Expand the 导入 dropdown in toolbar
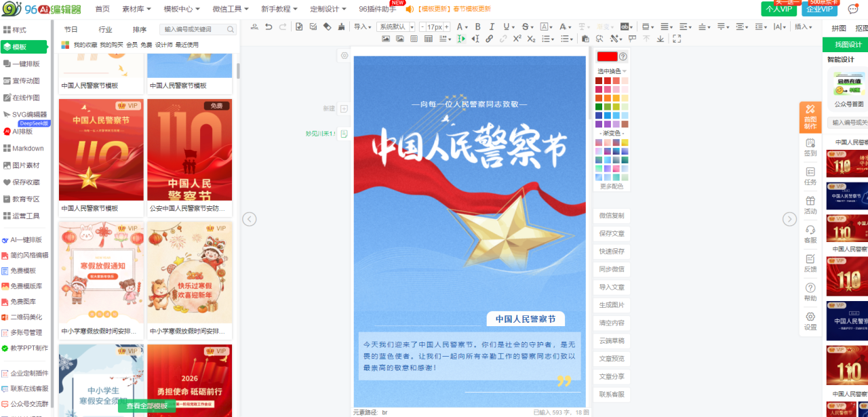868x417 pixels. (x=363, y=26)
